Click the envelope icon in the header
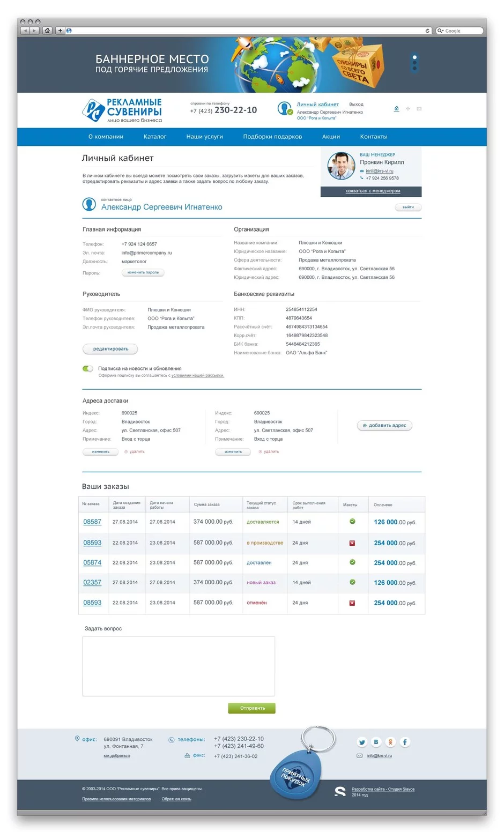 pos(419,109)
